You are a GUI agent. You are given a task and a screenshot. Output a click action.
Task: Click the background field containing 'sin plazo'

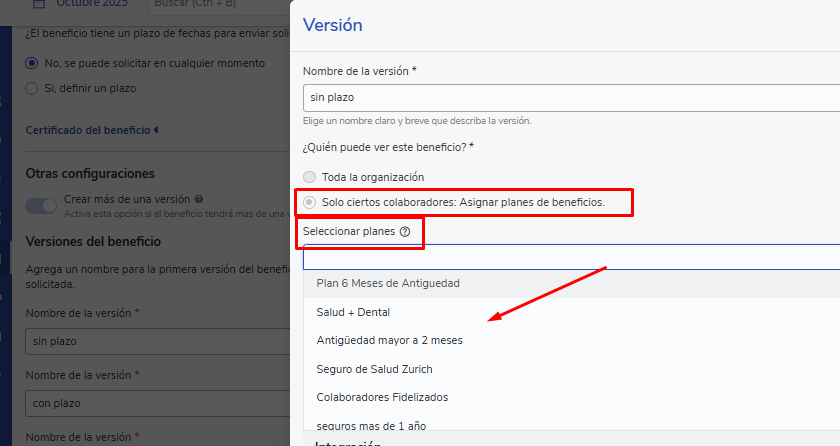point(155,341)
